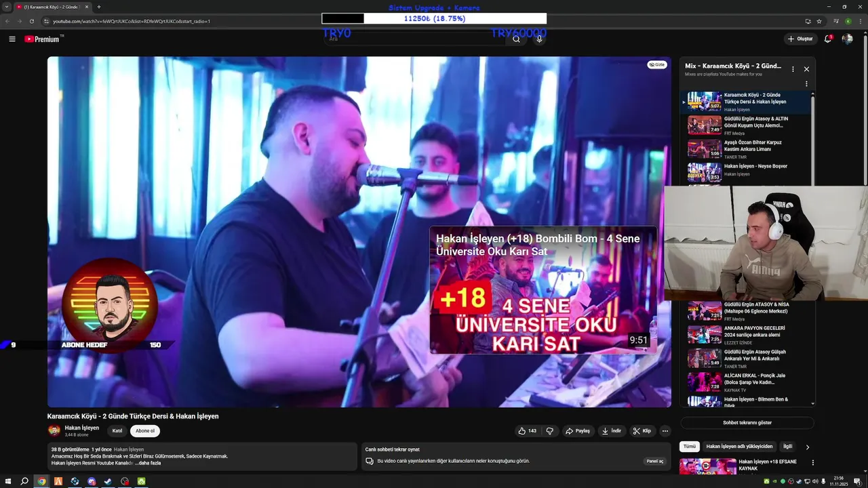Open notifications bell
The width and height of the screenshot is (868, 488).
tap(828, 39)
